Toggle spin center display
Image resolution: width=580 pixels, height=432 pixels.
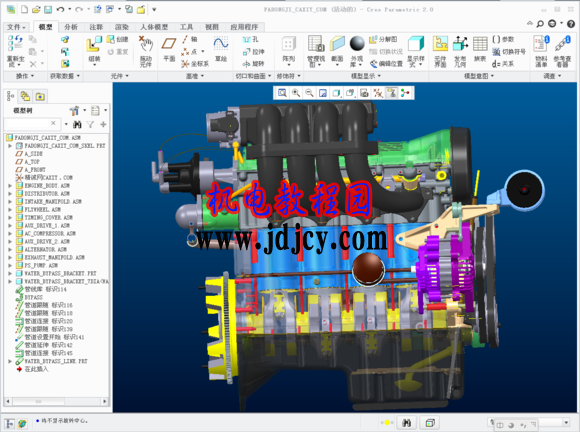point(405,93)
